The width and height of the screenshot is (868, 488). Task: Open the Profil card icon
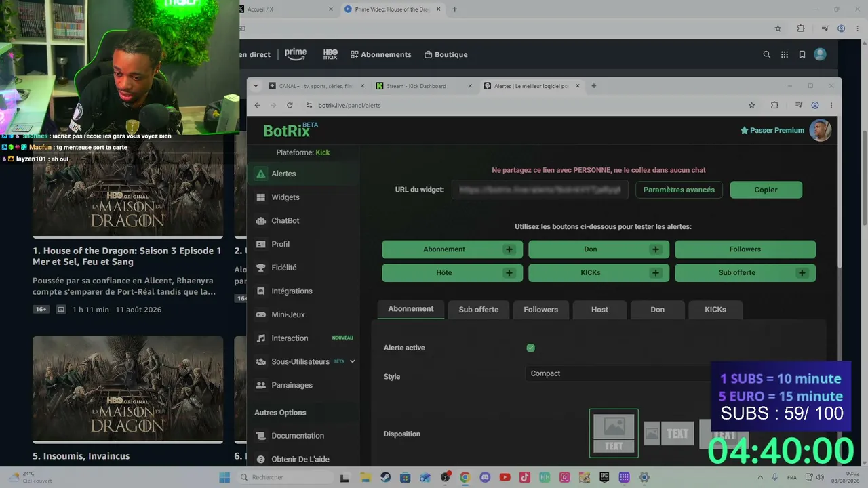pos(260,244)
